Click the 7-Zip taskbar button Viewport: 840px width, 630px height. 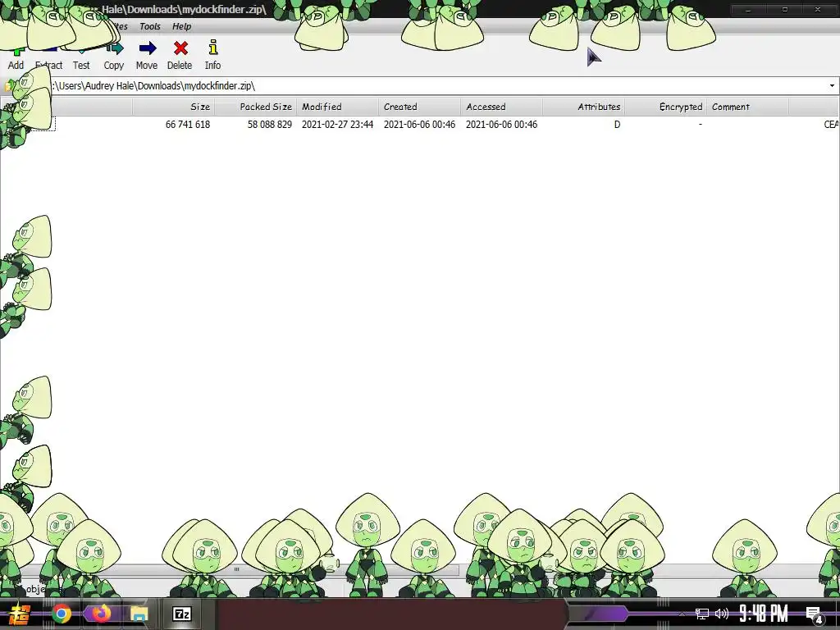pyautogui.click(x=181, y=614)
